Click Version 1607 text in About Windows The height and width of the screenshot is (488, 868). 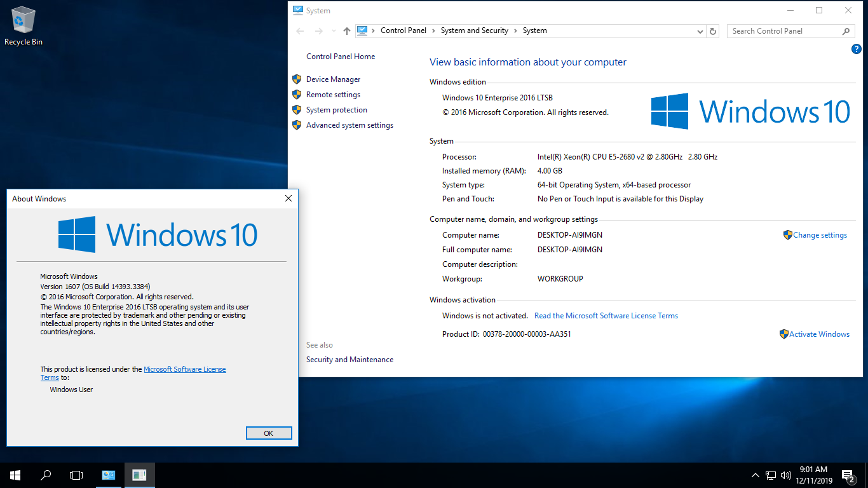[x=95, y=287]
